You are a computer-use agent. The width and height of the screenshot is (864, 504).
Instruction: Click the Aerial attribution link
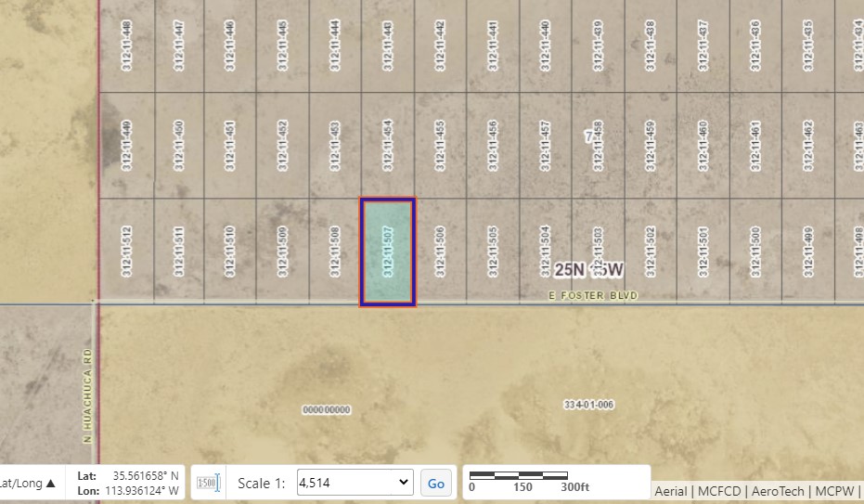670,491
